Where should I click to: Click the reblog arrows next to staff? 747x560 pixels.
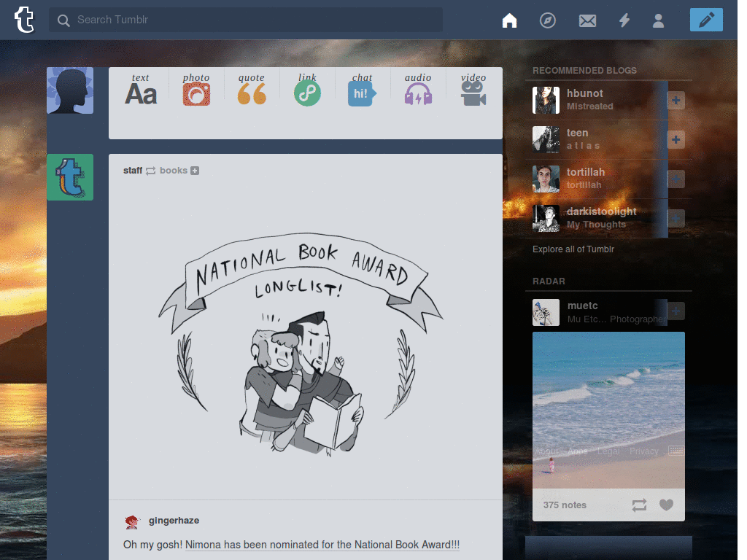point(150,171)
